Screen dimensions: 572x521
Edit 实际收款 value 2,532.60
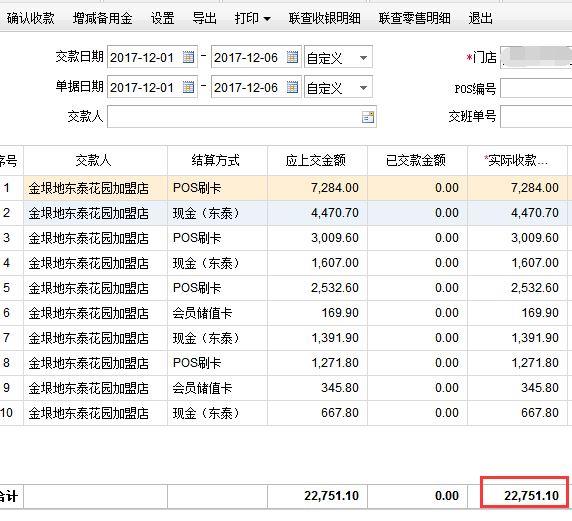517,288
